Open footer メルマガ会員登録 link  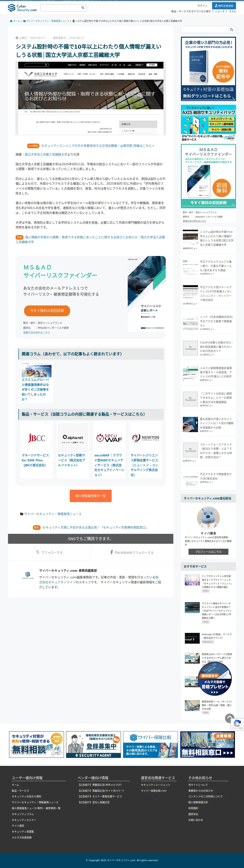pyautogui.click(x=21, y=837)
